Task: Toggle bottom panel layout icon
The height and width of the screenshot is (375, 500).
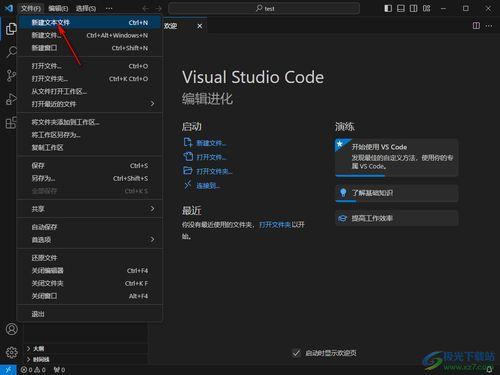Action: (401, 8)
